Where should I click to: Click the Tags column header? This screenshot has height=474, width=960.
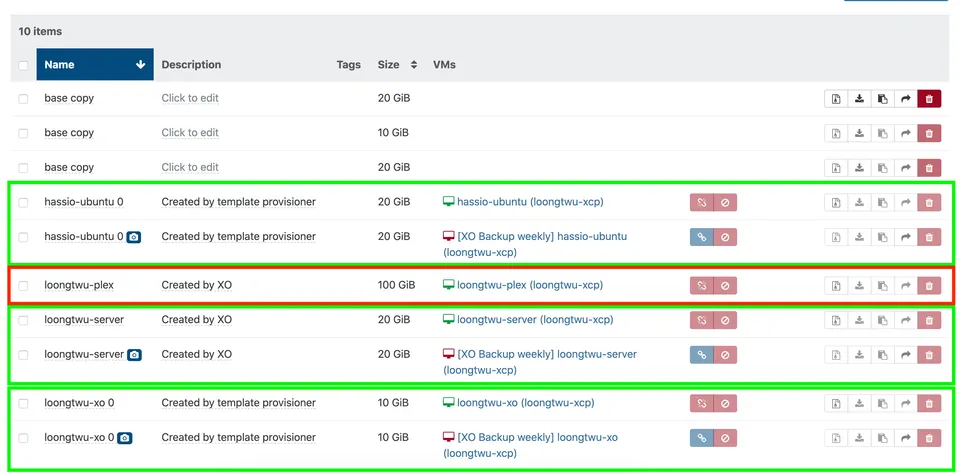(x=348, y=64)
